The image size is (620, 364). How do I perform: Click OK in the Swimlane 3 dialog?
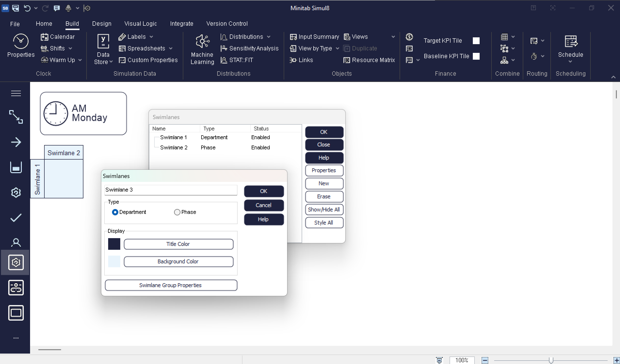(x=264, y=191)
